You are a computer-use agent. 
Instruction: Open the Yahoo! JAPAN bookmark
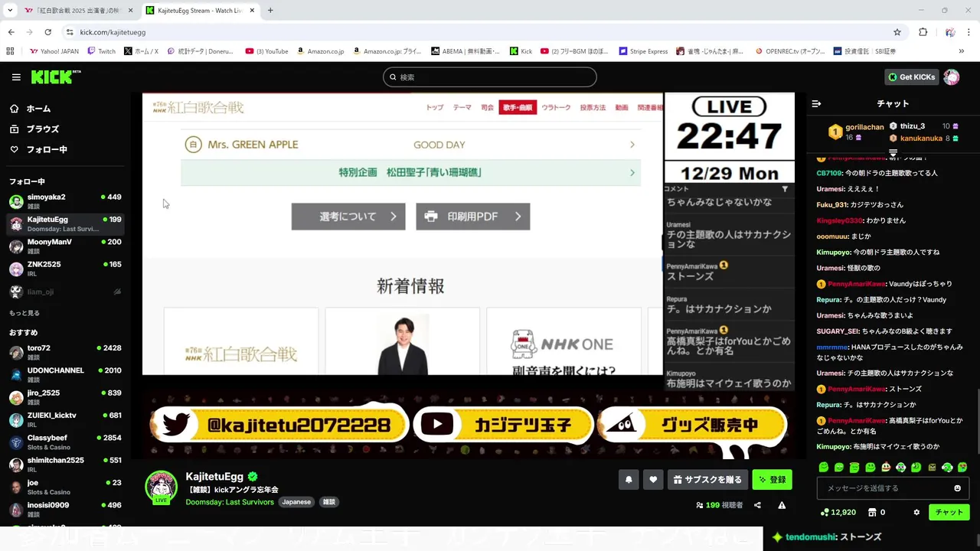pyautogui.click(x=54, y=51)
